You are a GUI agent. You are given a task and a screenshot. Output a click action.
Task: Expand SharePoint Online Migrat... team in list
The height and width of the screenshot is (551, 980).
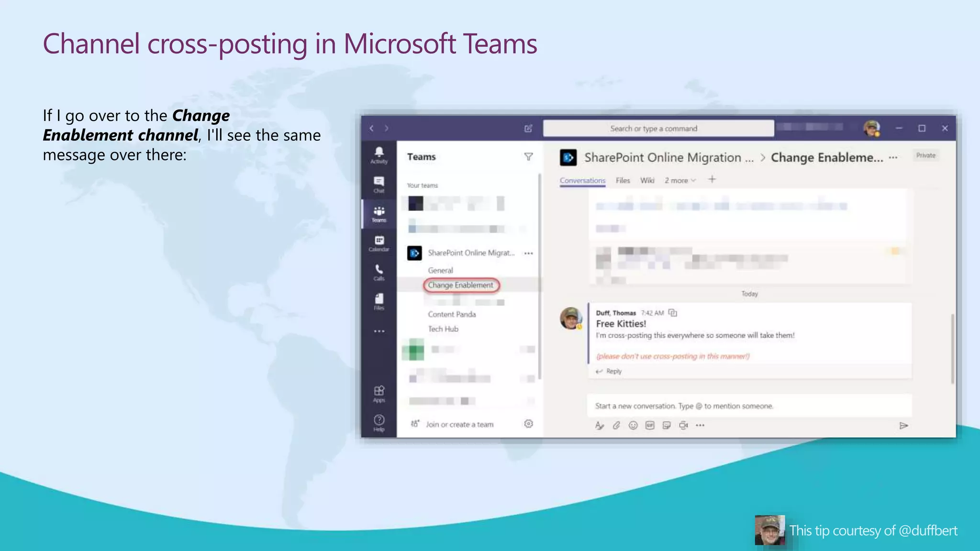click(x=471, y=253)
